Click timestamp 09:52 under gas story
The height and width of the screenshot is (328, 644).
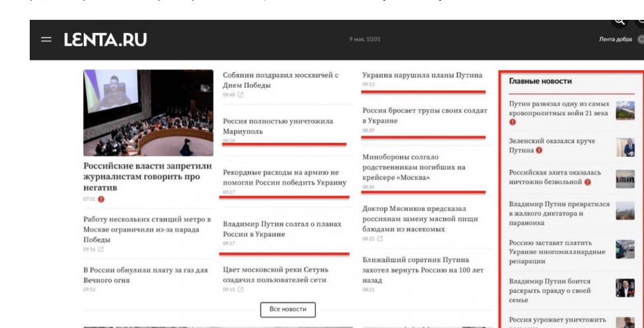point(89,290)
